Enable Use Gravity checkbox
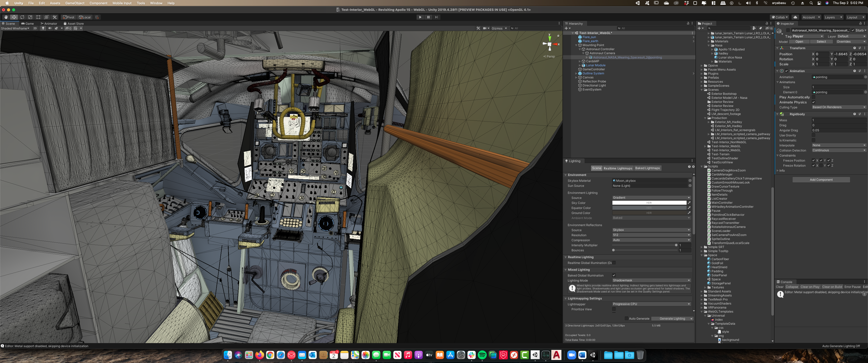Image resolution: width=868 pixels, height=363 pixels. [813, 135]
